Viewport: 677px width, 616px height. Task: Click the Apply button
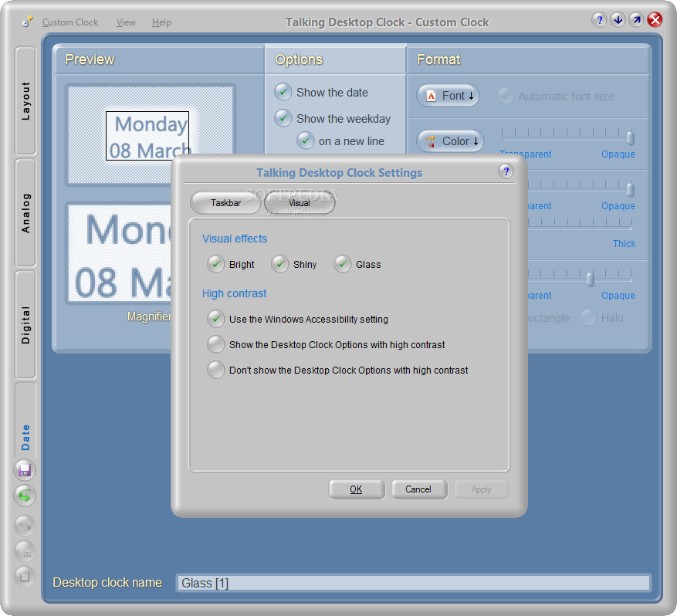click(x=481, y=489)
